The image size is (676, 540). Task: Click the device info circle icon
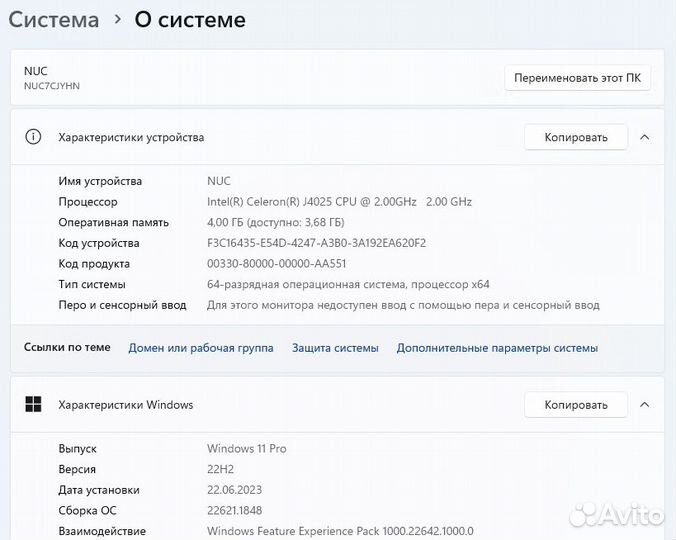(33, 137)
